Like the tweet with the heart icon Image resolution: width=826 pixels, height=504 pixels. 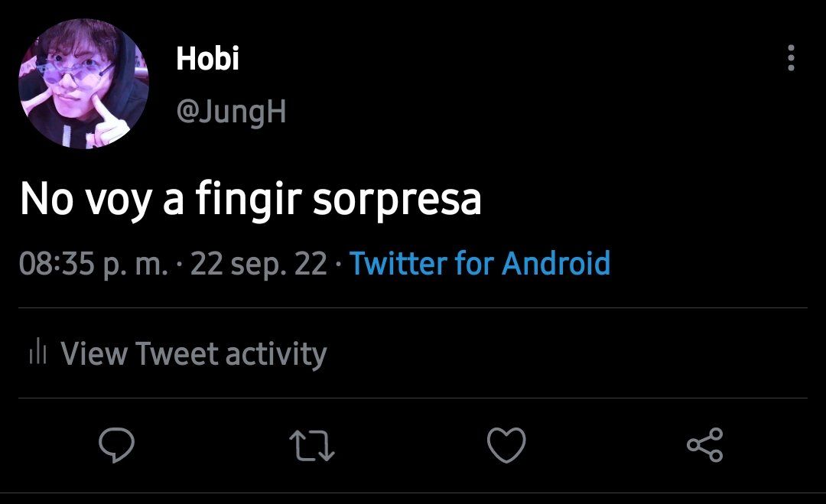click(x=506, y=445)
